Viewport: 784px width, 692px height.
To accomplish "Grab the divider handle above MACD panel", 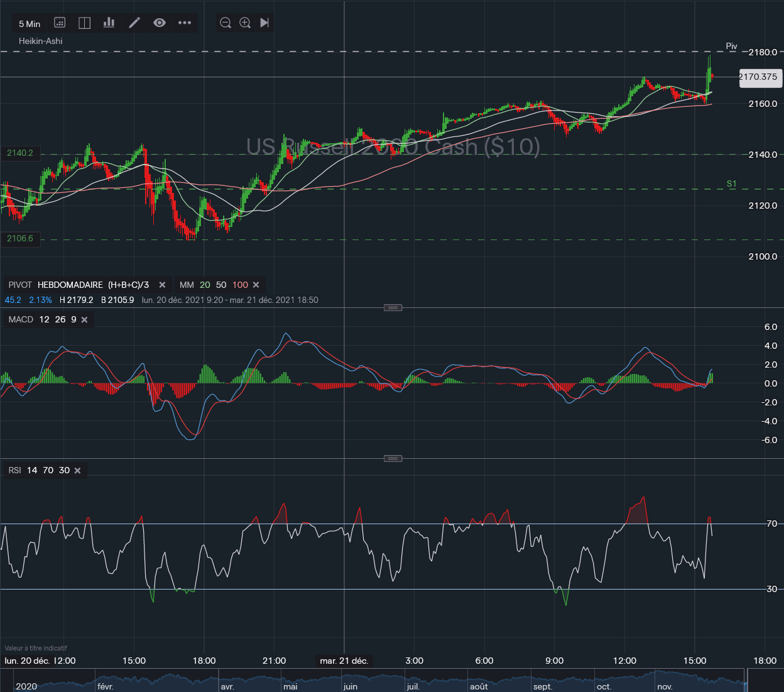I will (393, 307).
